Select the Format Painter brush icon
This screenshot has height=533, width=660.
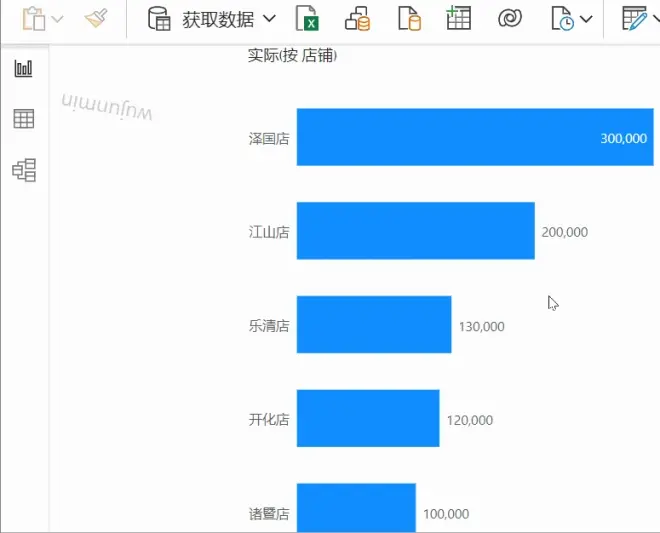[x=96, y=18]
